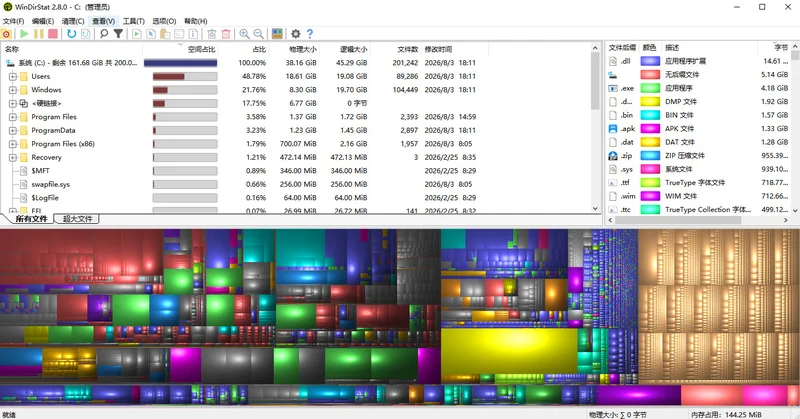Expand the Program Files (x86) folder
Screen dimensions: 800x419
click(x=13, y=144)
